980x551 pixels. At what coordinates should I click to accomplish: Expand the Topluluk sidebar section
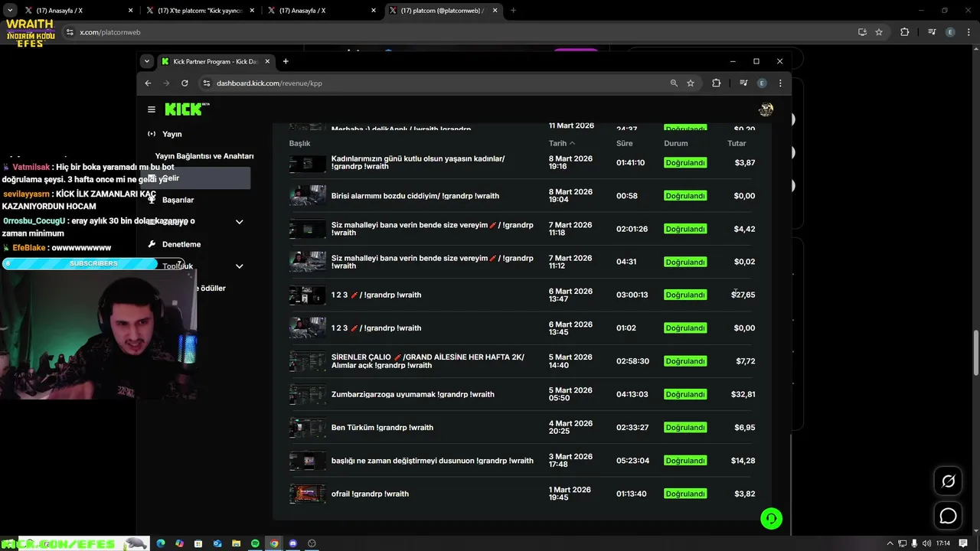pyautogui.click(x=239, y=266)
